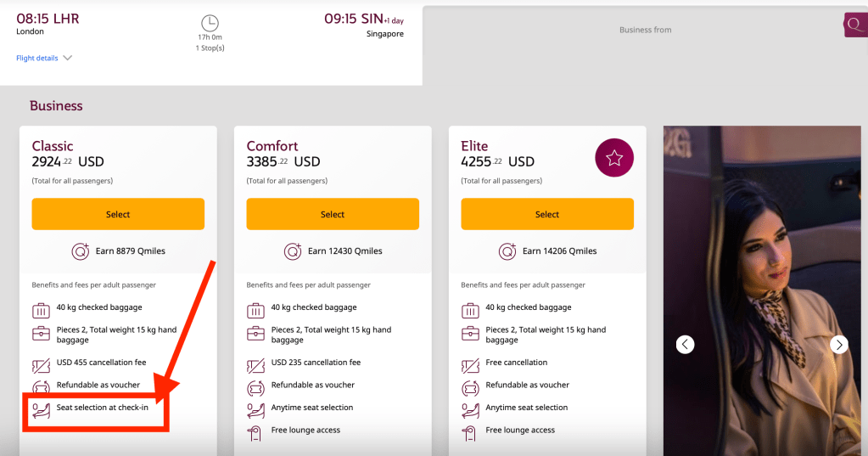Show previous photo with left arrow
The height and width of the screenshot is (456, 868).
click(x=686, y=344)
